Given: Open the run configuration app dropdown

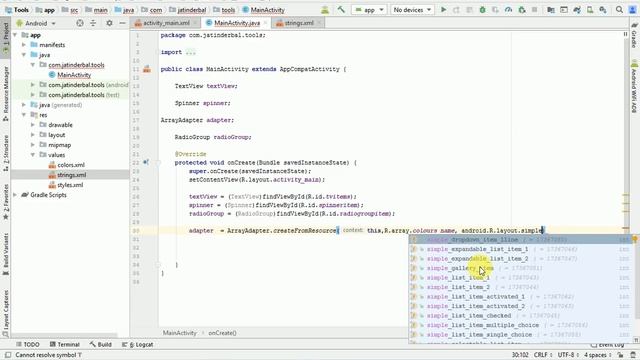Looking at the screenshot, I should (369, 9).
